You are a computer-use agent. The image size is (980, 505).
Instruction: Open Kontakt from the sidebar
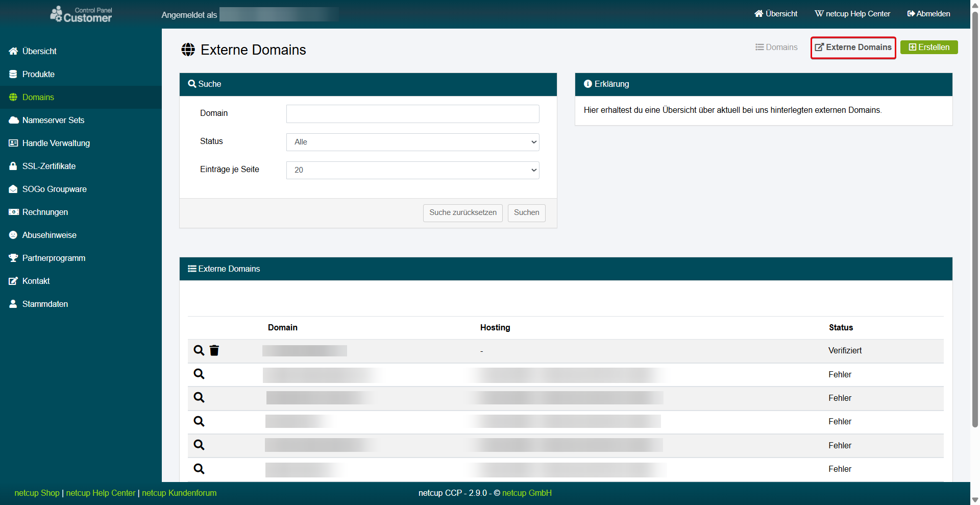click(x=36, y=281)
